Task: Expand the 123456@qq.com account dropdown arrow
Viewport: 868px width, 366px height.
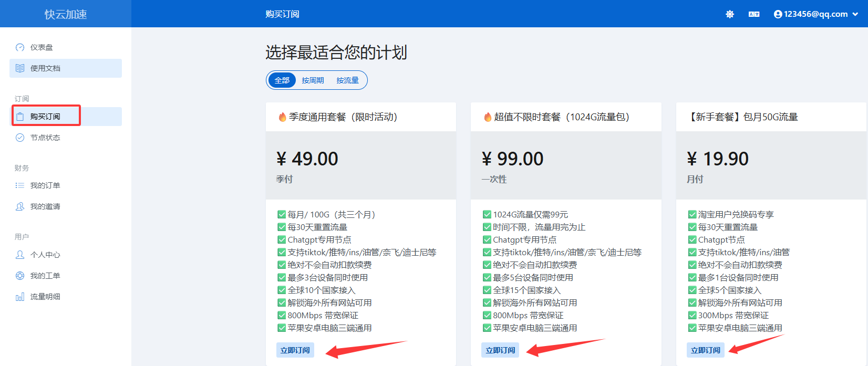Action: pyautogui.click(x=855, y=14)
